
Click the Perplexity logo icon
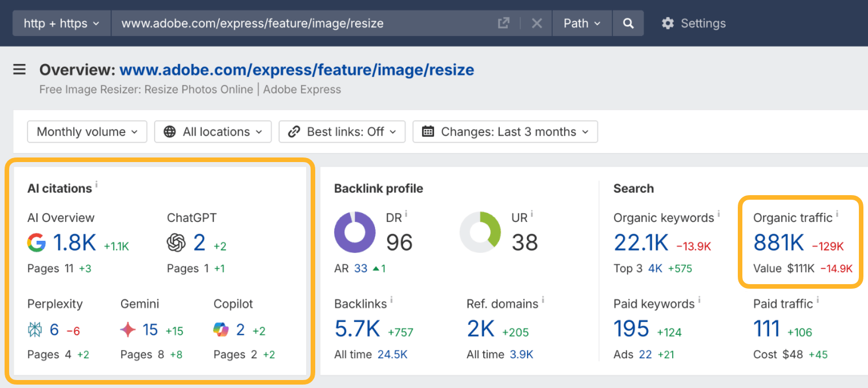[35, 329]
